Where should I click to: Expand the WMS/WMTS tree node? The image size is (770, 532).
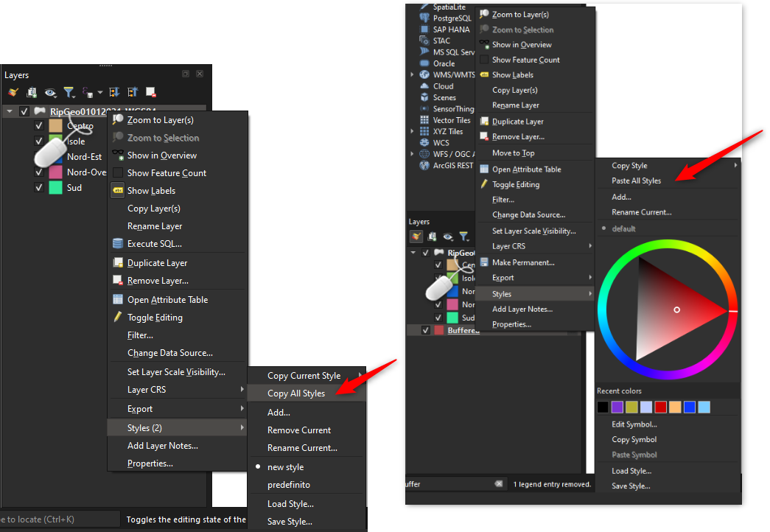pyautogui.click(x=413, y=74)
